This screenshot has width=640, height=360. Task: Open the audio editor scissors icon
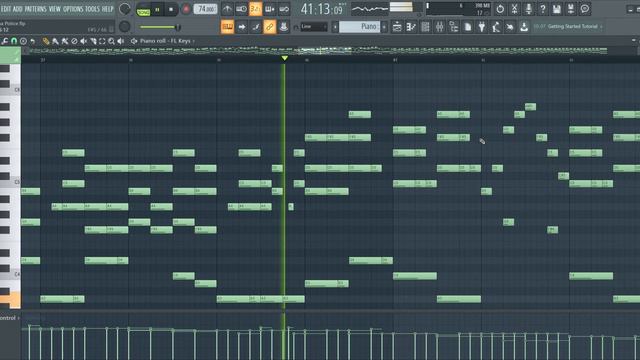tap(514, 9)
